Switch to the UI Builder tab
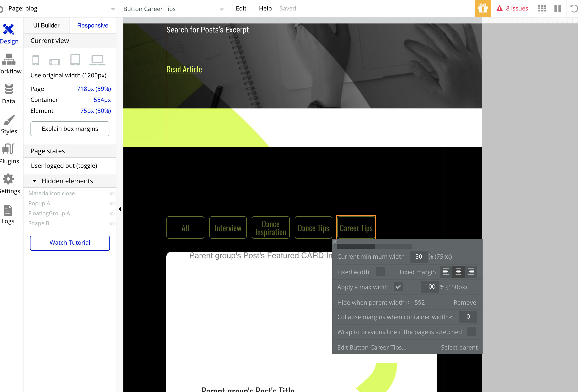The width and height of the screenshot is (578, 392). (x=46, y=25)
